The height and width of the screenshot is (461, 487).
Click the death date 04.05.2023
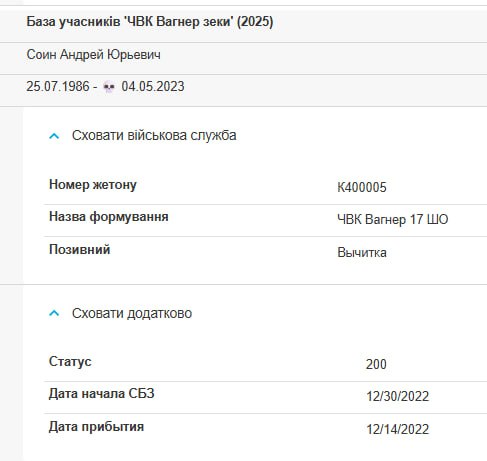153,87
